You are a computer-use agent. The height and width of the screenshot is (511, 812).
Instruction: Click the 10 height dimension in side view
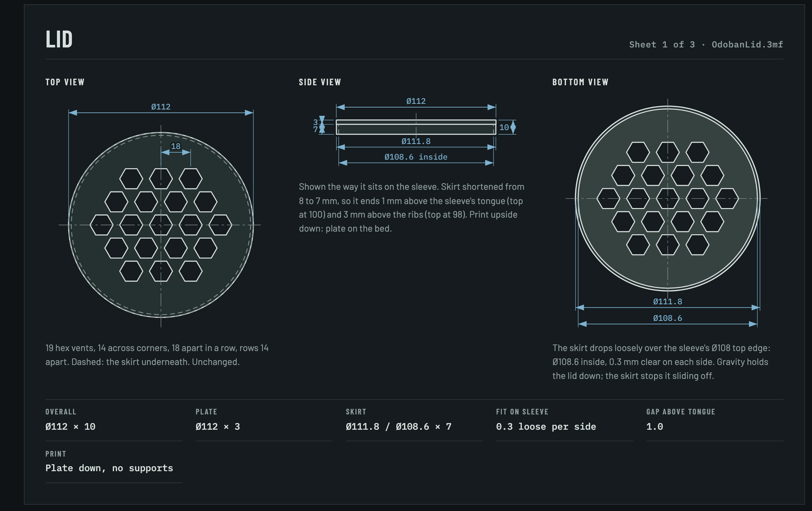tap(504, 127)
